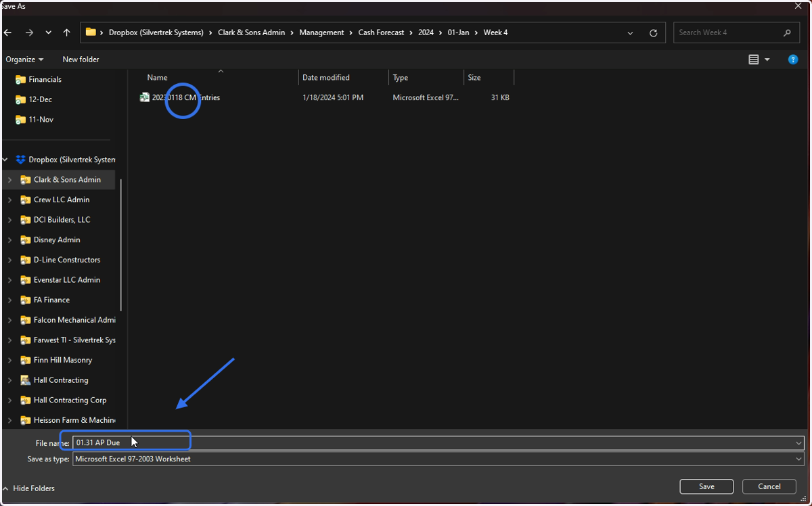
Task: Expand Evenstar LLC Admin chevron
Action: point(9,280)
